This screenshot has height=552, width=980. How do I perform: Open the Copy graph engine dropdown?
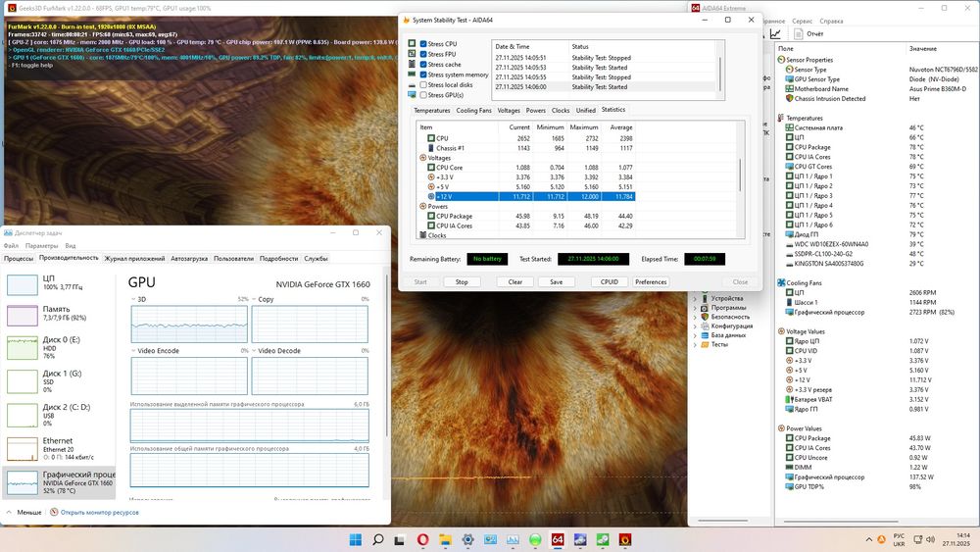point(254,299)
